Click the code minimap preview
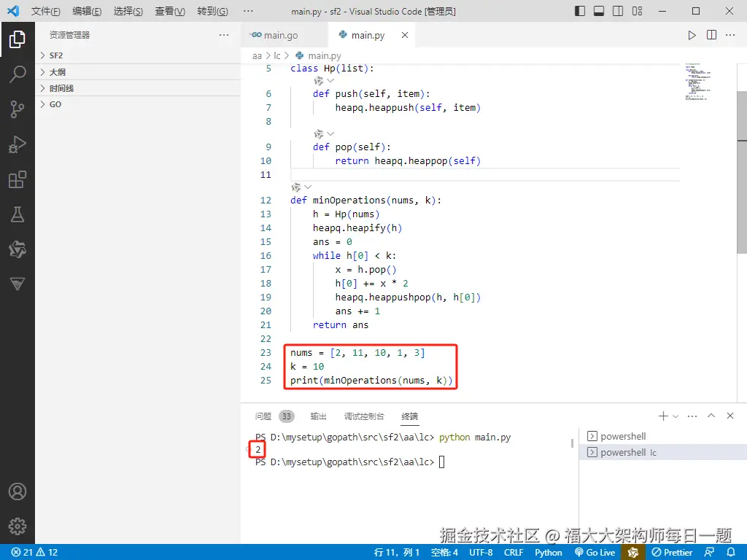The image size is (747, 560). pyautogui.click(x=698, y=81)
